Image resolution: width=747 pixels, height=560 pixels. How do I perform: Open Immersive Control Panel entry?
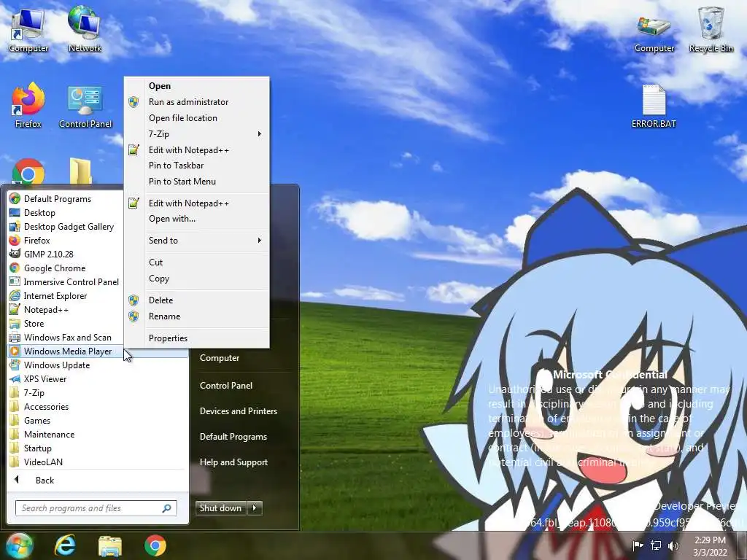click(98, 281)
